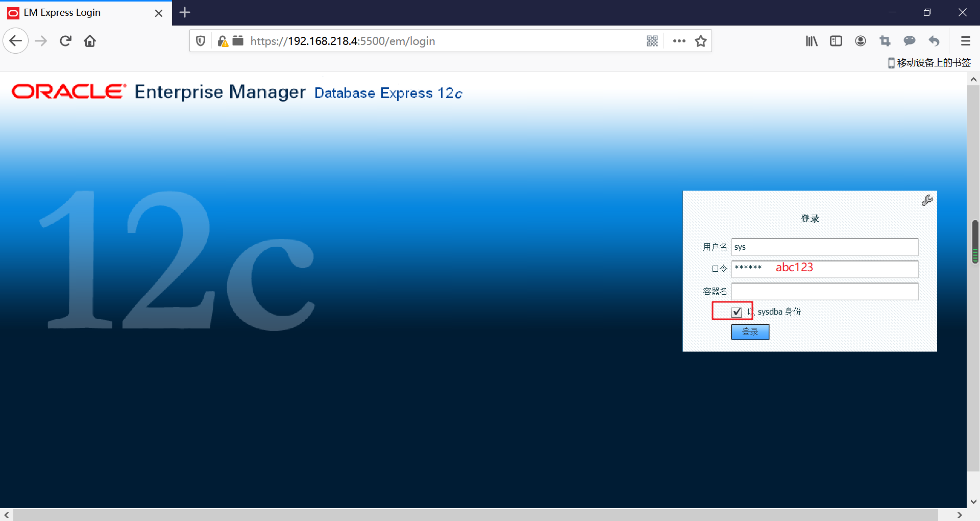Minimize the browser window
This screenshot has width=980, height=521.
(x=892, y=12)
